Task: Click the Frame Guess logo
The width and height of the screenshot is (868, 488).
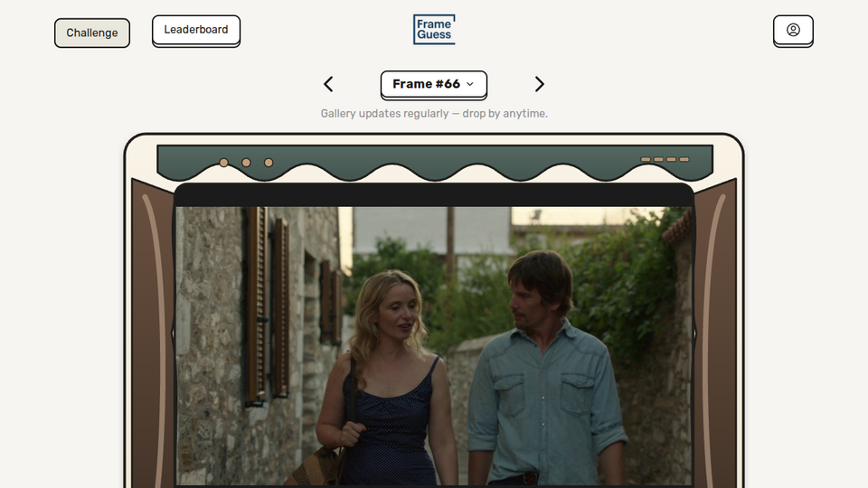Action: (x=434, y=29)
